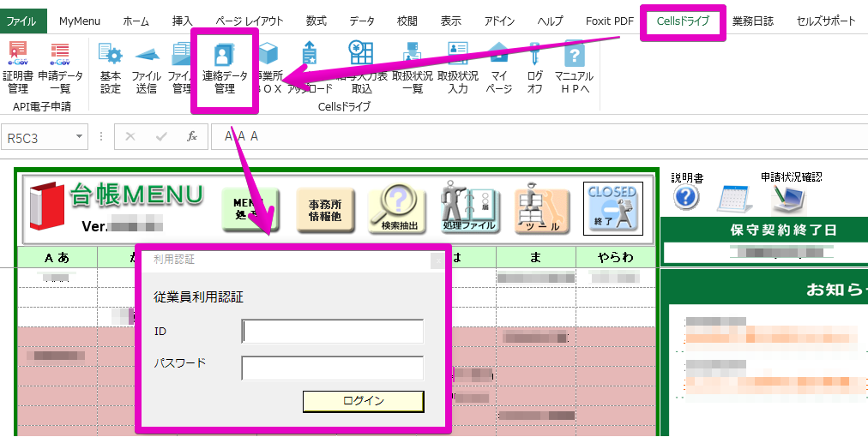Switch to ヘルプ tab
Screen dimensions: 868x437
pos(550,21)
